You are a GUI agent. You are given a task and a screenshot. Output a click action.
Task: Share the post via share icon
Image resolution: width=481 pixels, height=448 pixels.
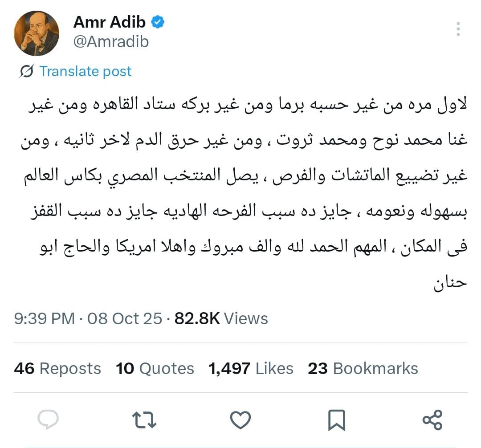point(432,420)
